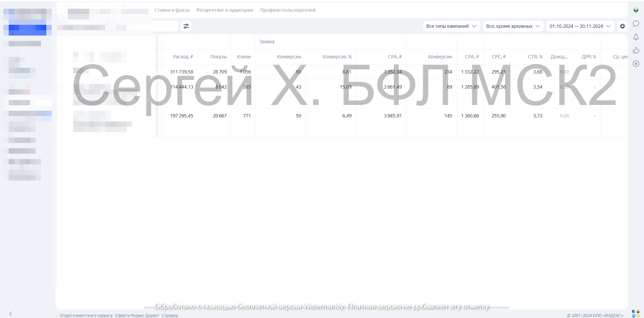Sort by 'ДРР, %' column header
This screenshot has height=318, width=644.
pyautogui.click(x=589, y=57)
